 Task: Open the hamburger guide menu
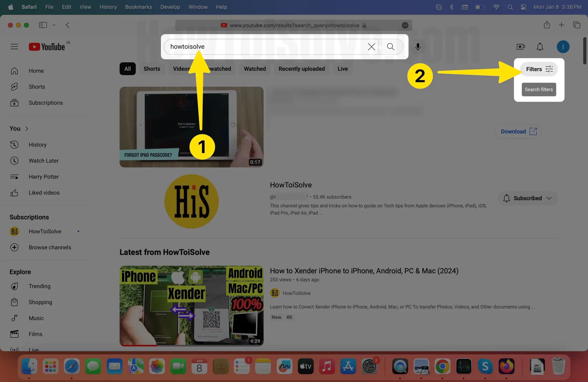[14, 47]
